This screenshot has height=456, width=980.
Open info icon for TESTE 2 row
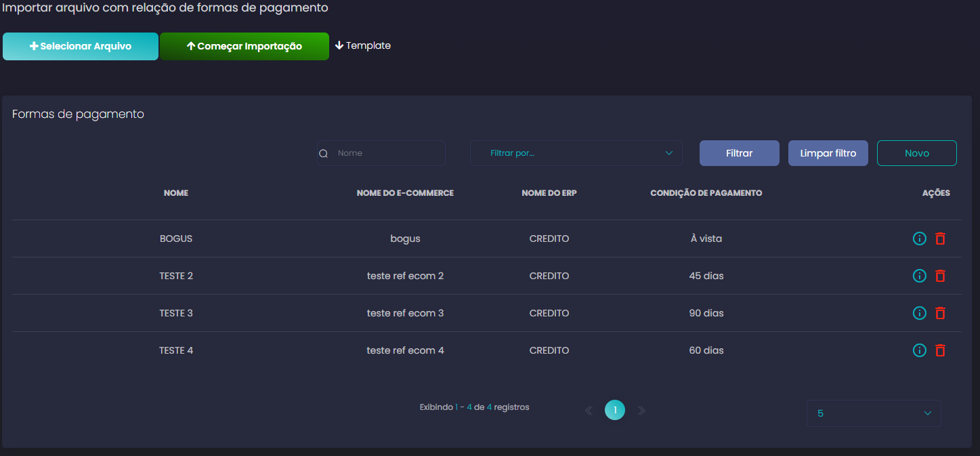pyautogui.click(x=920, y=276)
